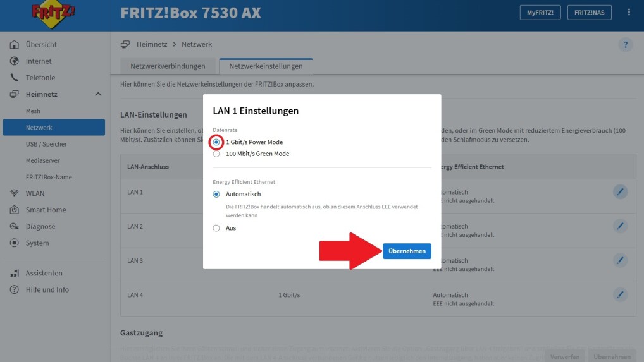This screenshot has width=644, height=362.
Task: Select 1 Gbit/s Power Mode
Action: [216, 142]
